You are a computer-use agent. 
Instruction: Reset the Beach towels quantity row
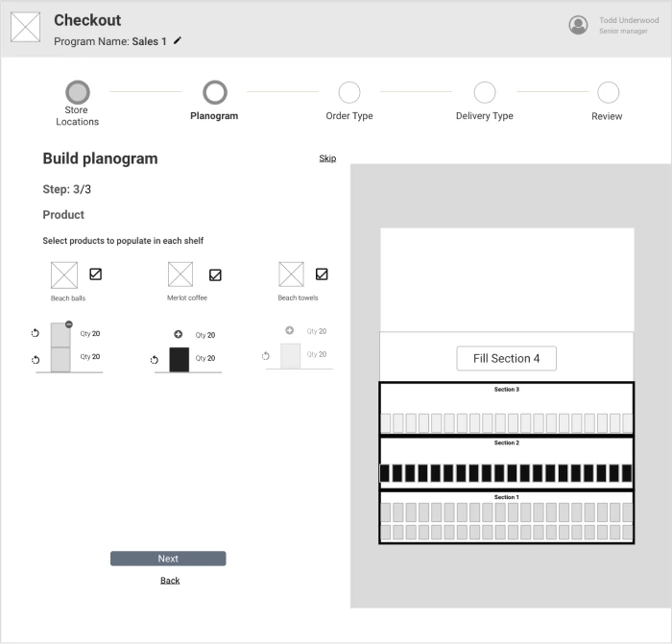point(266,356)
